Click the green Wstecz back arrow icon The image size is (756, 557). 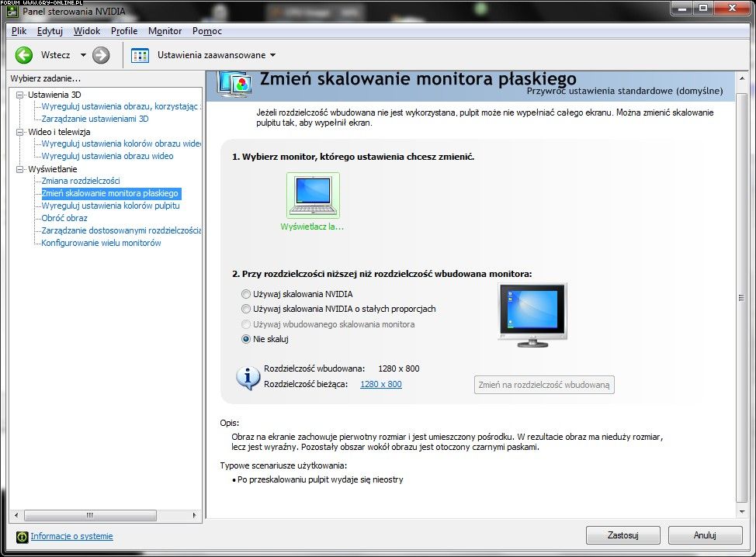24,55
